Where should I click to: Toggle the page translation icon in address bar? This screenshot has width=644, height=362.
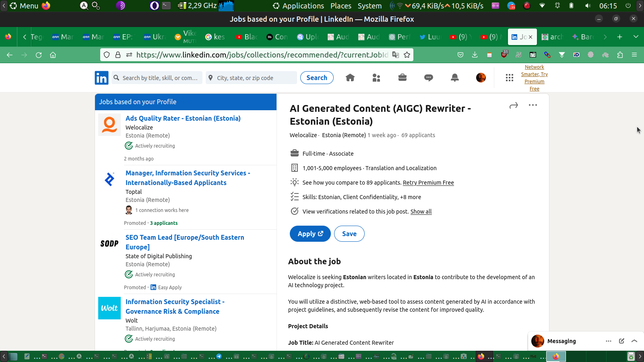coord(396,55)
